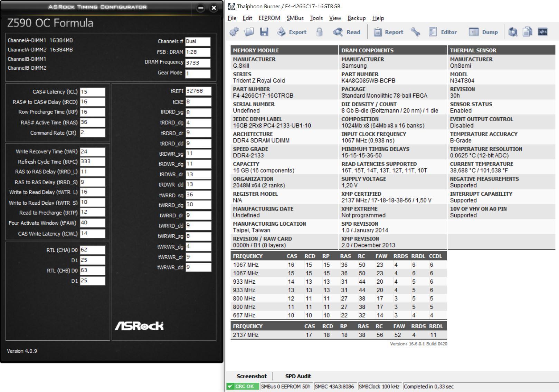Click the gears settings icon in Thaiphoon Burner toolbar
Screen dimensions: 559x392
234,32
